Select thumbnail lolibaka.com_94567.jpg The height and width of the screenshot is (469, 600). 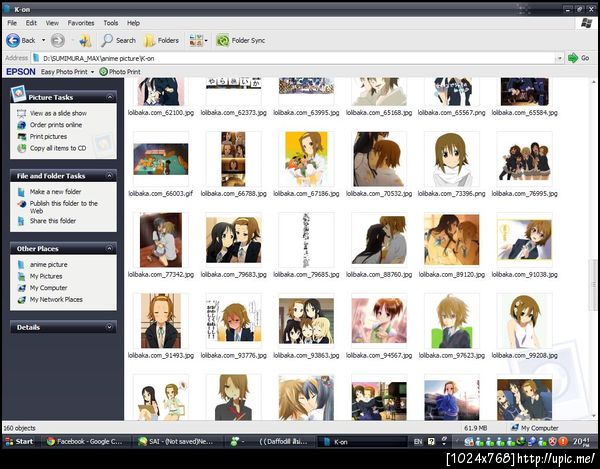pos(379,321)
